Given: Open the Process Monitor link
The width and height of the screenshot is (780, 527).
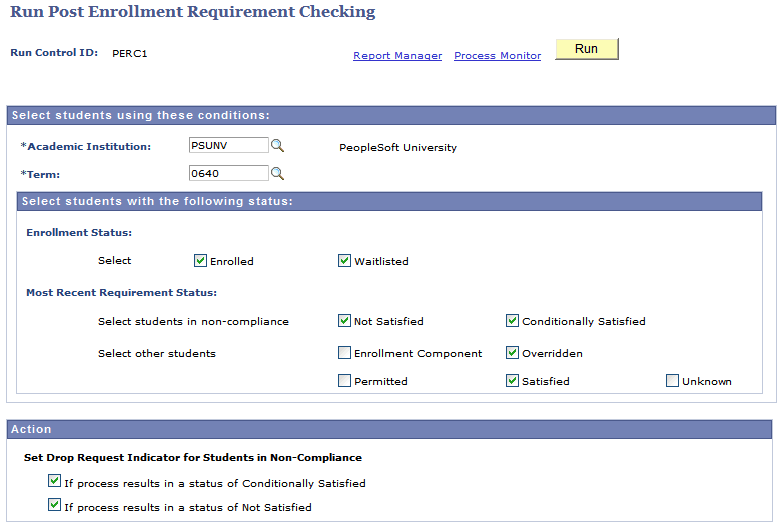Looking at the screenshot, I should point(497,56).
